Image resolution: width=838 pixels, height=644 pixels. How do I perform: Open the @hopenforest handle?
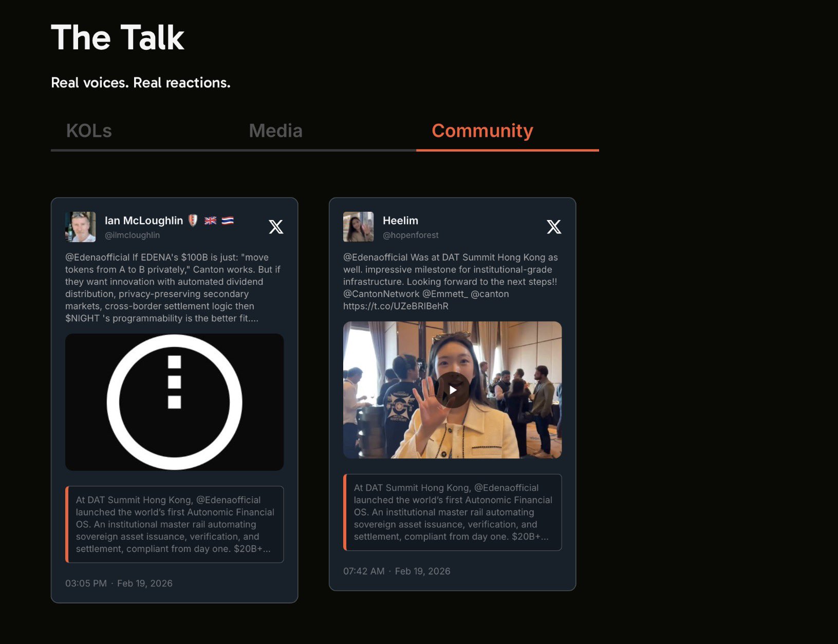tap(411, 235)
